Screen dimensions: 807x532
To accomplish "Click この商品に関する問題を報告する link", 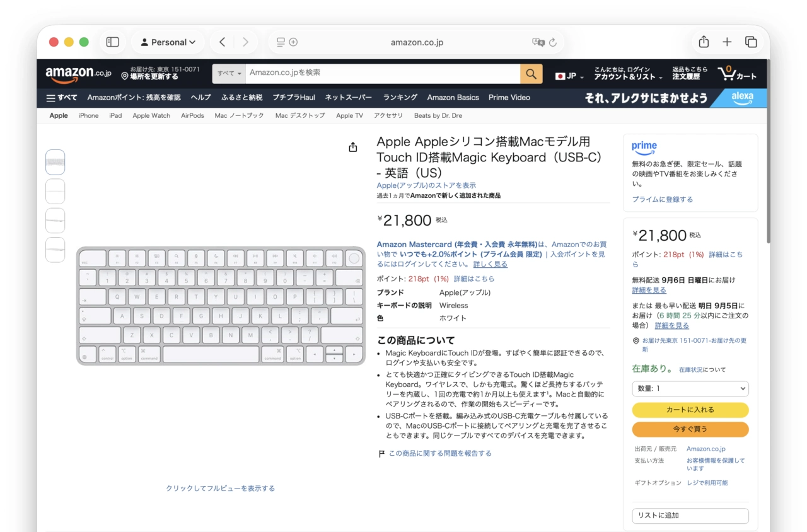I will pyautogui.click(x=440, y=453).
